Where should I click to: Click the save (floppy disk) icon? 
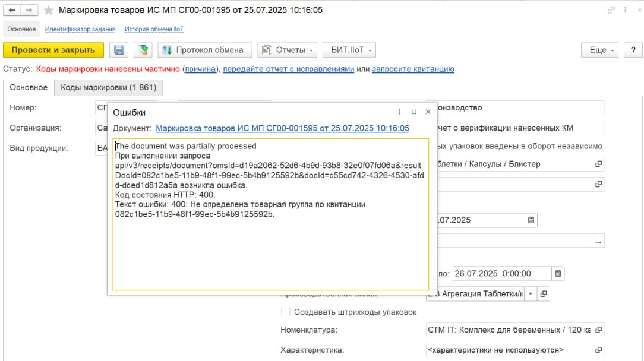pyautogui.click(x=119, y=50)
